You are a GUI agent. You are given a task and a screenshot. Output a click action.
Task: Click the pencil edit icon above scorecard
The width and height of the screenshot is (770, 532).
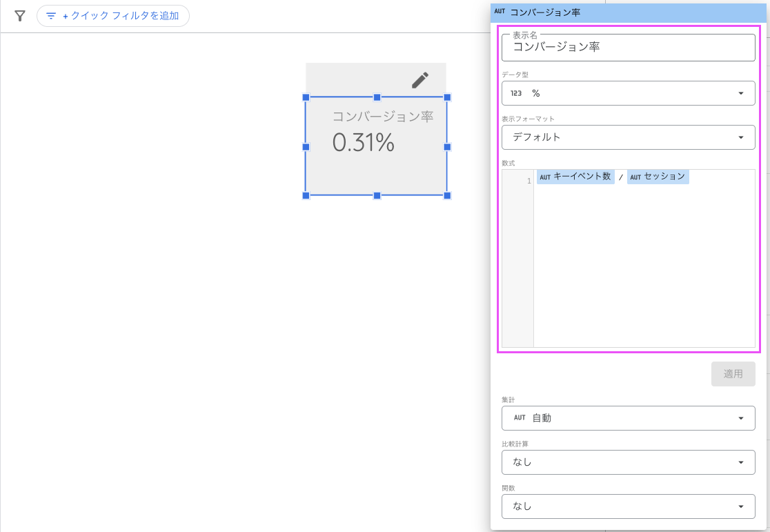[420, 80]
